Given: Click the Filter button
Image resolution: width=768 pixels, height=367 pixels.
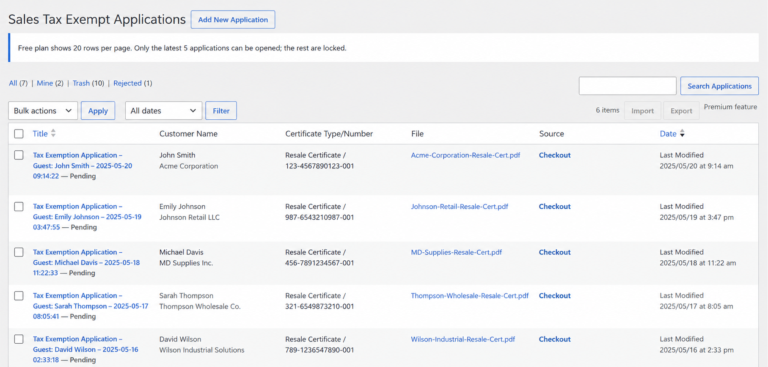Looking at the screenshot, I should 221,111.
